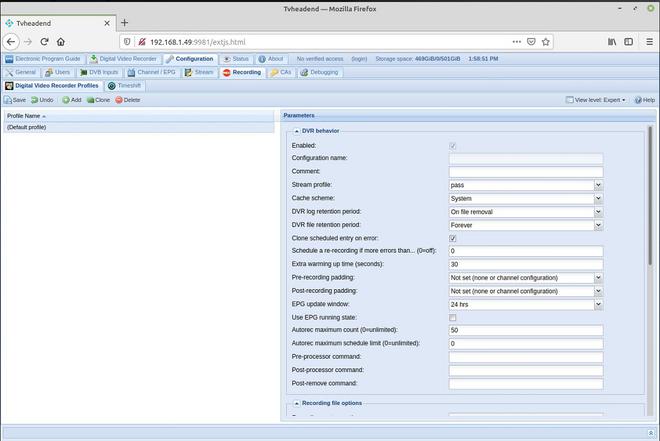Screen dimensions: 660x441
Task: Delete the selected profile
Action: click(128, 100)
